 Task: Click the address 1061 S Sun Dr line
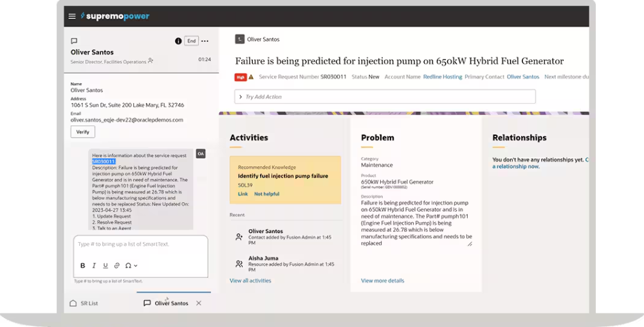[127, 105]
